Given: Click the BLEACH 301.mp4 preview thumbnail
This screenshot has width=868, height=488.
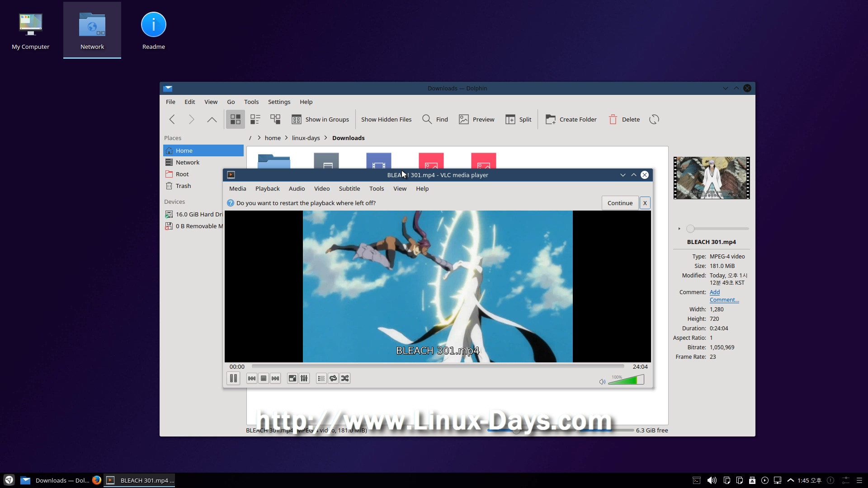Looking at the screenshot, I should point(712,178).
